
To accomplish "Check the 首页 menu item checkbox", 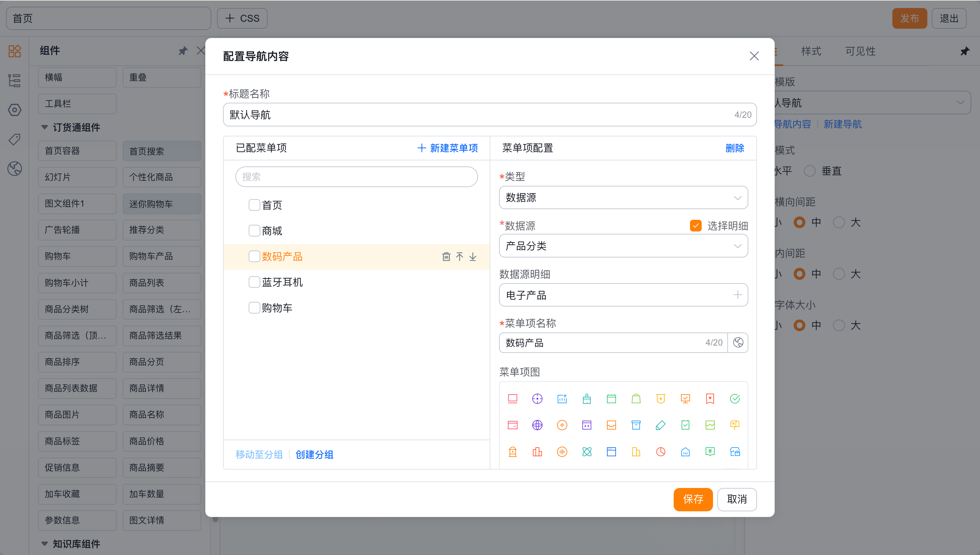I will click(254, 205).
